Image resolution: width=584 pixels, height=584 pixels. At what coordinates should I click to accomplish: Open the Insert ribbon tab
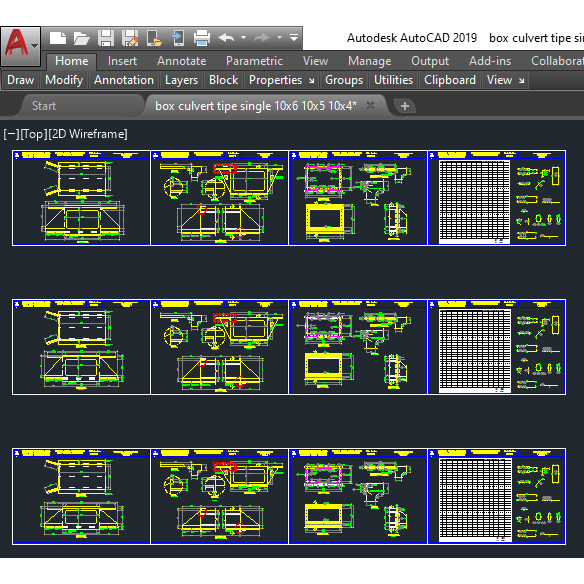coord(122,61)
